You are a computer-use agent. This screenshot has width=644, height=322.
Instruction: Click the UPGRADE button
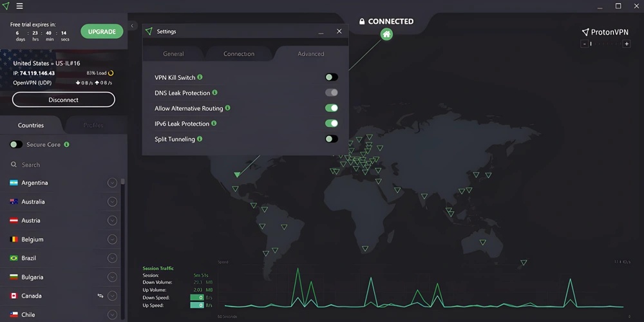point(102,32)
